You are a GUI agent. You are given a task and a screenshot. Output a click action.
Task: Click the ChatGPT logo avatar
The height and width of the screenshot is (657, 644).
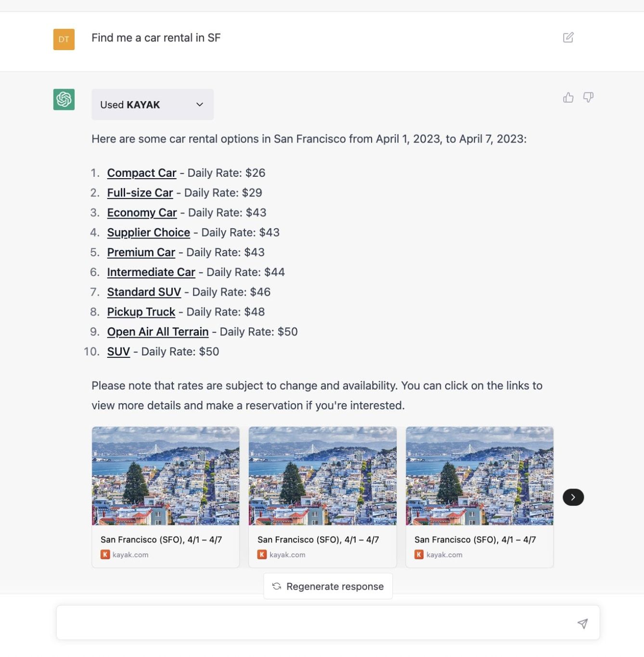click(64, 100)
